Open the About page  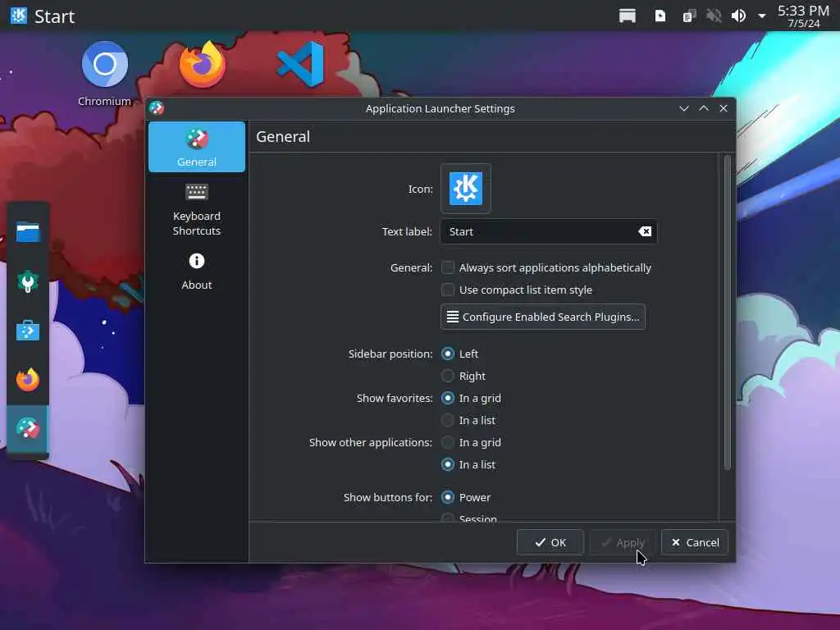197,272
